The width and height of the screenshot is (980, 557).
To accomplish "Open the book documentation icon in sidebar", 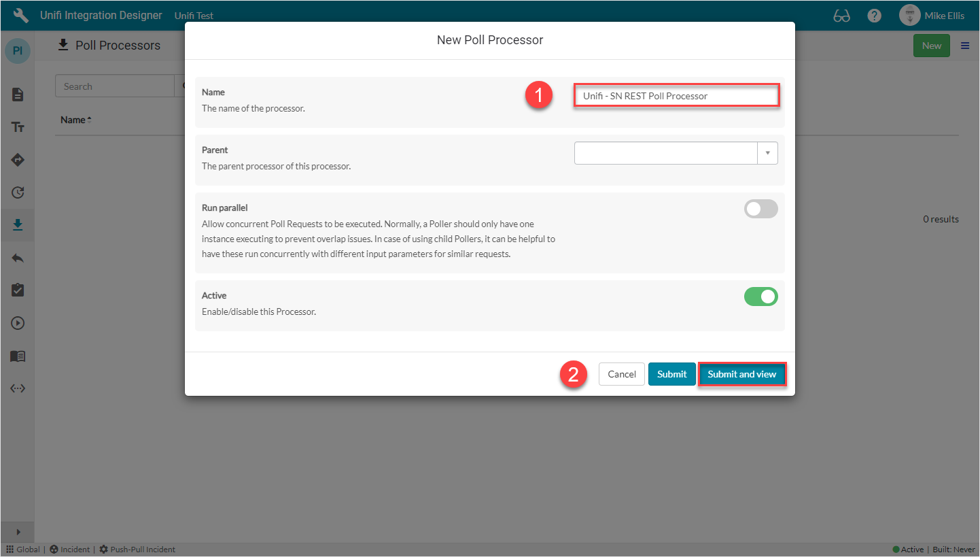I will point(17,355).
